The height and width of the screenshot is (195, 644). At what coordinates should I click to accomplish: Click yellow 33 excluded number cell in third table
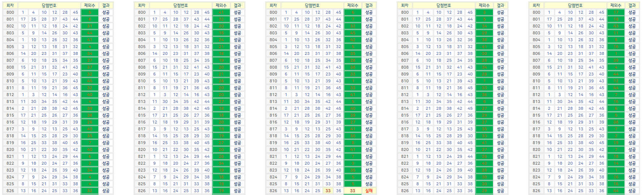[x=352, y=191]
